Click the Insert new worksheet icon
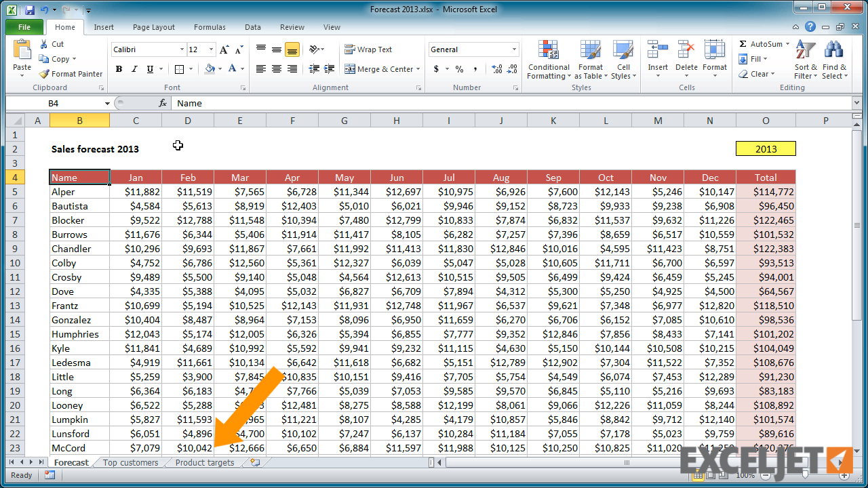The image size is (868, 488). click(x=255, y=462)
